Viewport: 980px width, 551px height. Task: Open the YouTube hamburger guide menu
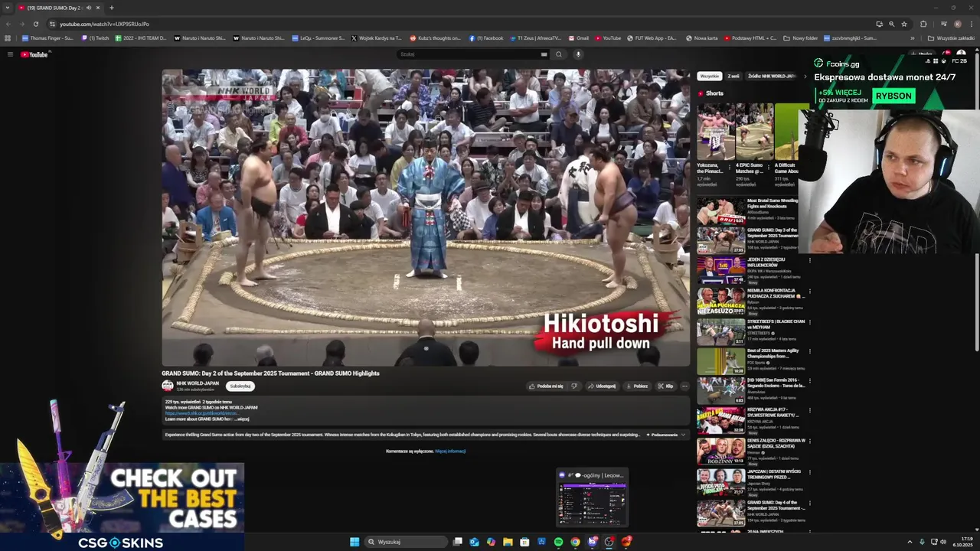(10, 54)
